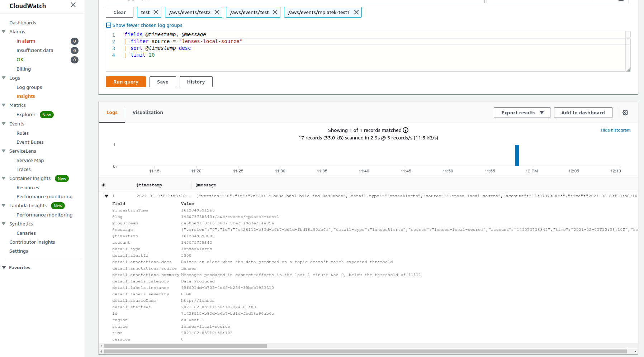Viewport: 644px width, 357px height.
Task: Collapse the Favorites section
Action: pos(4,267)
